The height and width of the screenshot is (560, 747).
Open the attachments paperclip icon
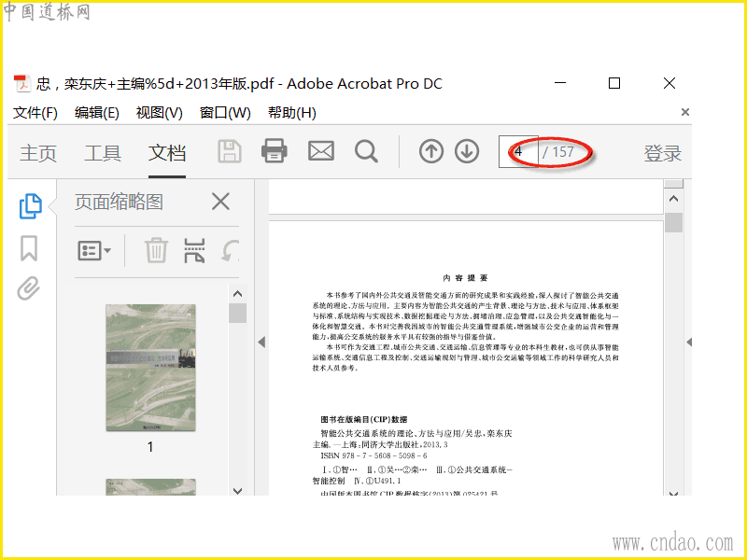click(29, 288)
